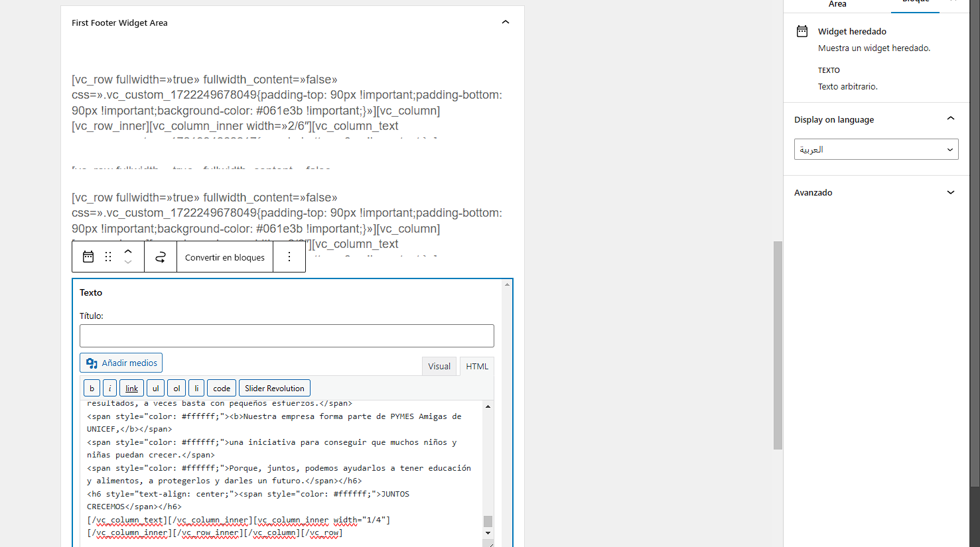This screenshot has width=980, height=547.
Task: Click the HTML textarea scrollbar thumb
Action: pos(488,521)
